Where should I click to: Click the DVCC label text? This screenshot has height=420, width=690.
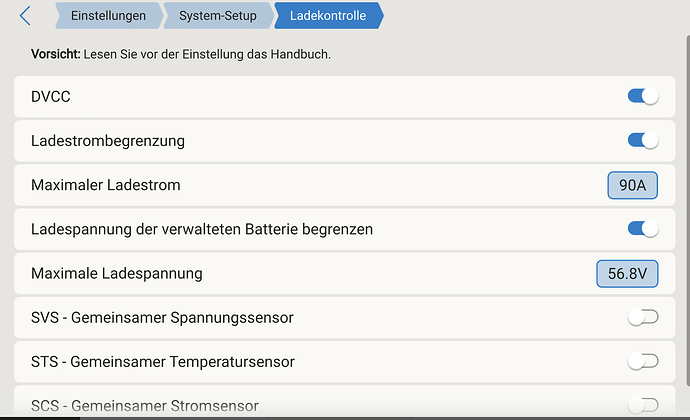(x=51, y=97)
